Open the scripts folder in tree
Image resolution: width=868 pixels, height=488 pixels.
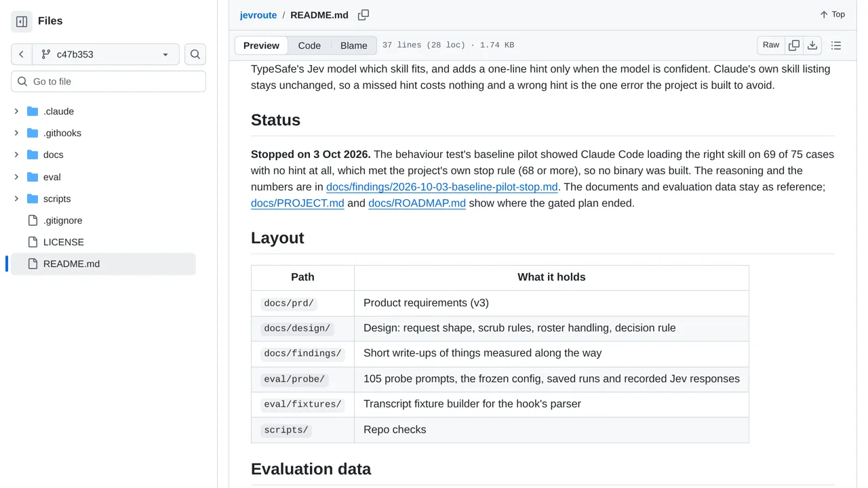(57, 199)
